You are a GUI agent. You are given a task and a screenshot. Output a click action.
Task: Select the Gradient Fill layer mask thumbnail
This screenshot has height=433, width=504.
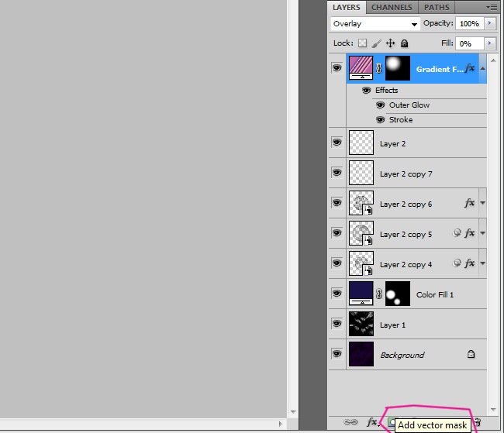[398, 67]
